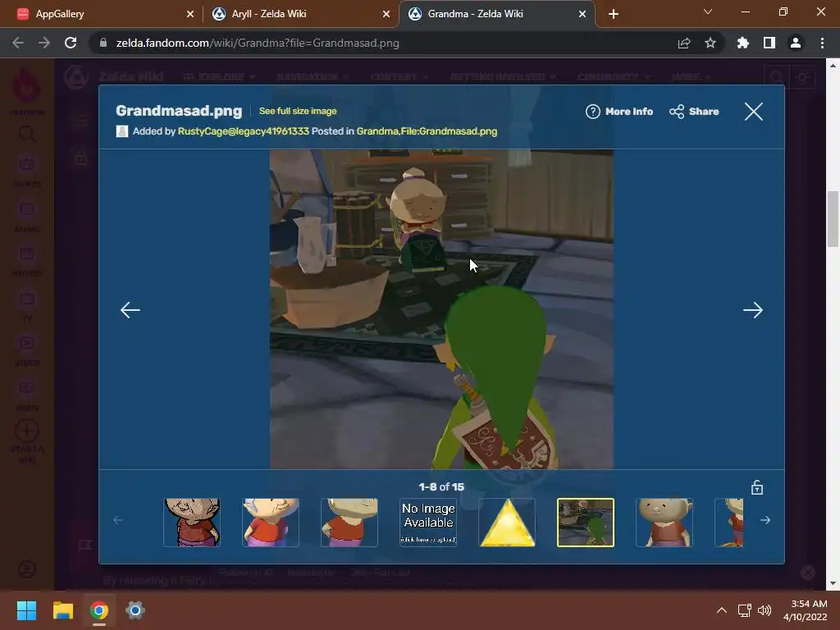Select the yellow Triforce thumbnail
The width and height of the screenshot is (840, 630).
(507, 523)
